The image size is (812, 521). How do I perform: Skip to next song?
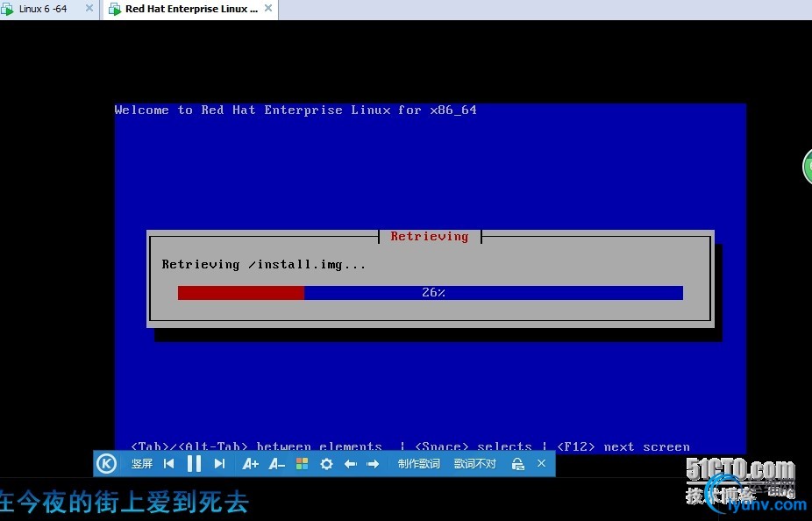(x=219, y=463)
